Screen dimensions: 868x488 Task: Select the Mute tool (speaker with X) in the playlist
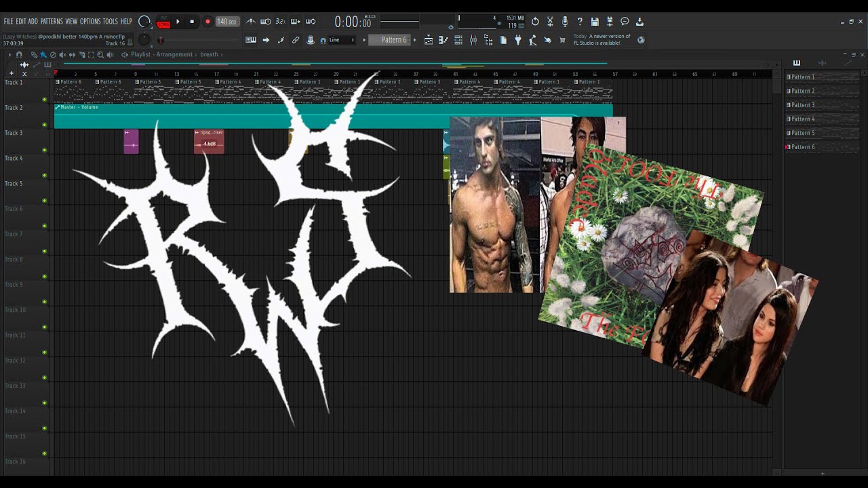tap(62, 54)
